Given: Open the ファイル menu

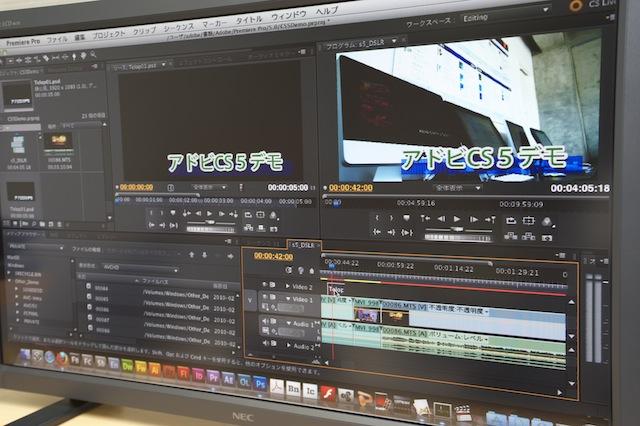Looking at the screenshot, I should coord(57,39).
